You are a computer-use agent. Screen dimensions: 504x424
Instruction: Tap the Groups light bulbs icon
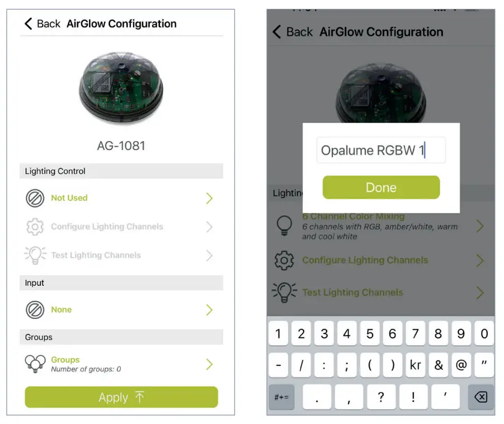click(35, 364)
